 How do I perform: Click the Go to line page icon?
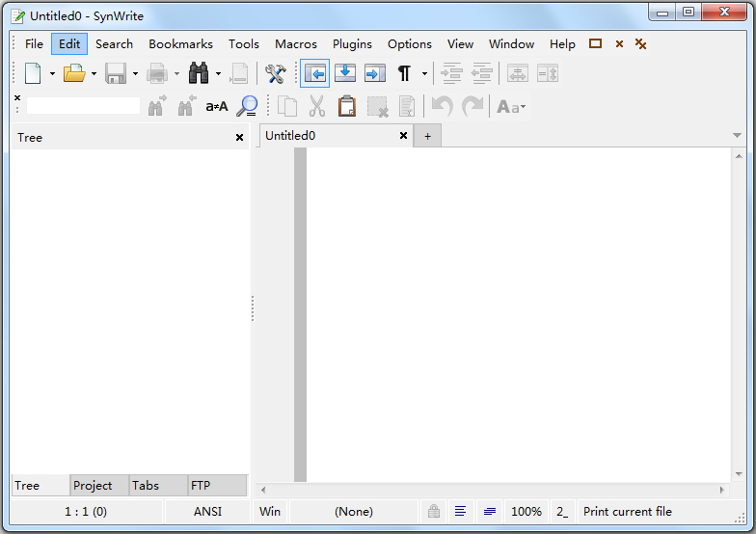click(x=239, y=73)
